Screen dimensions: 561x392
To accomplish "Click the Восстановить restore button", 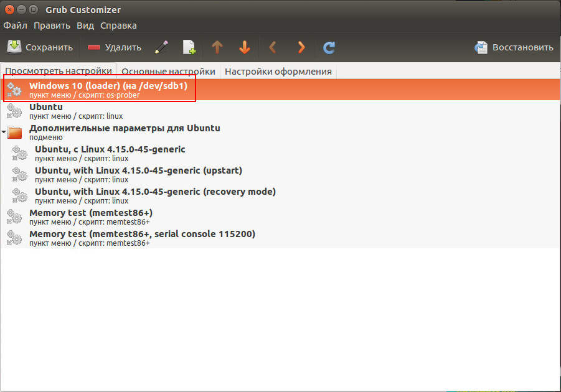I will 514,47.
